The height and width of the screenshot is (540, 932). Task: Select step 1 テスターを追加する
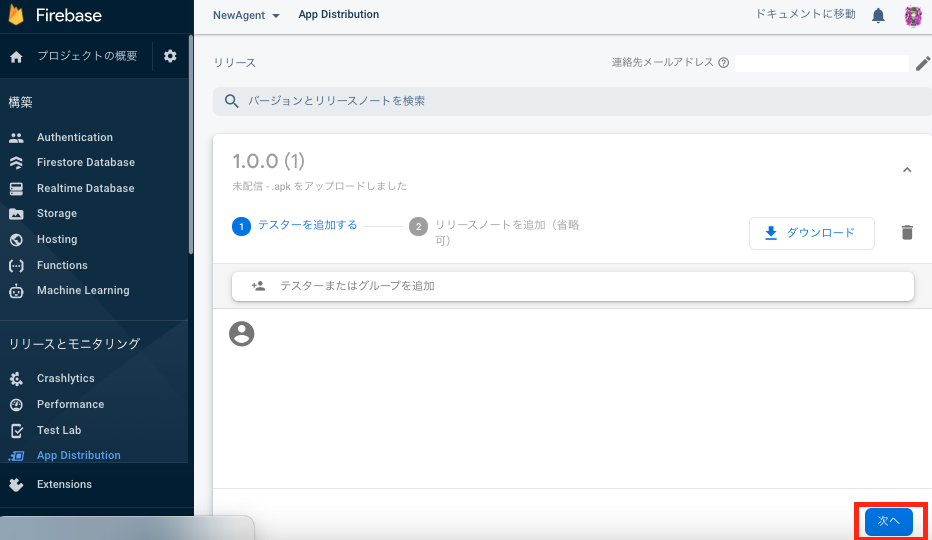pyautogui.click(x=295, y=226)
